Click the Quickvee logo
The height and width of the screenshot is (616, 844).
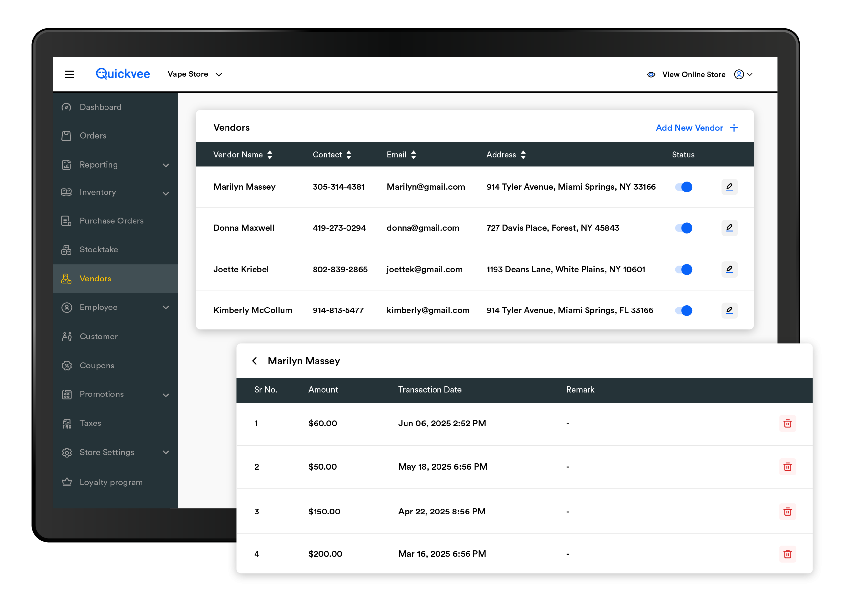click(123, 74)
